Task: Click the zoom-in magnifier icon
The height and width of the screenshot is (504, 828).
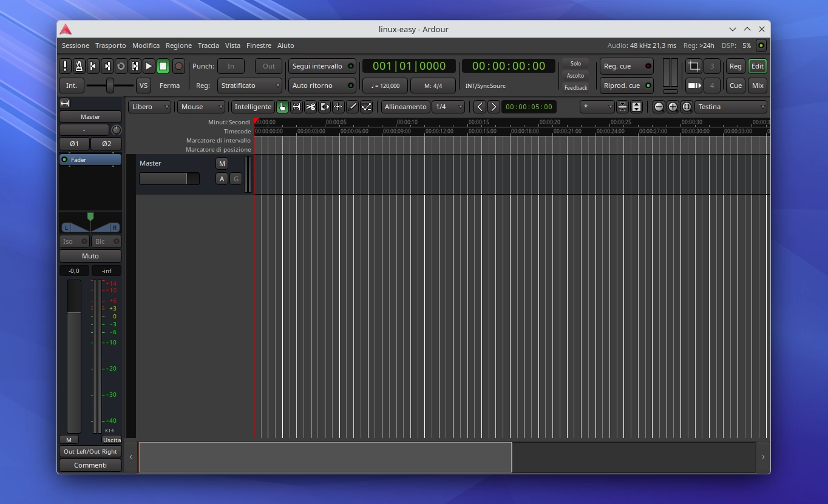Action: [673, 107]
